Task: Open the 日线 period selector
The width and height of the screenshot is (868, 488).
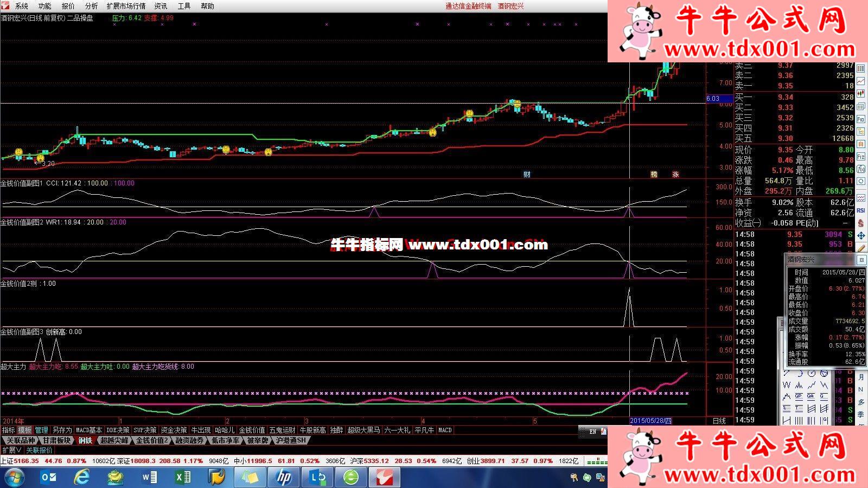Action: [719, 421]
